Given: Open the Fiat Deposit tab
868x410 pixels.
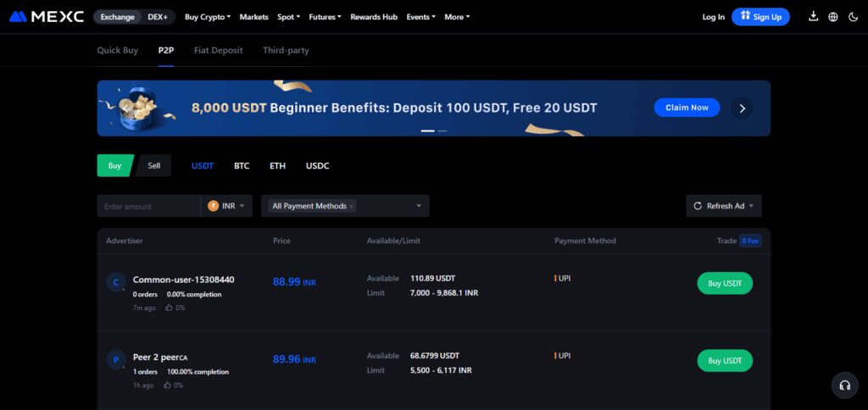Looking at the screenshot, I should 218,50.
